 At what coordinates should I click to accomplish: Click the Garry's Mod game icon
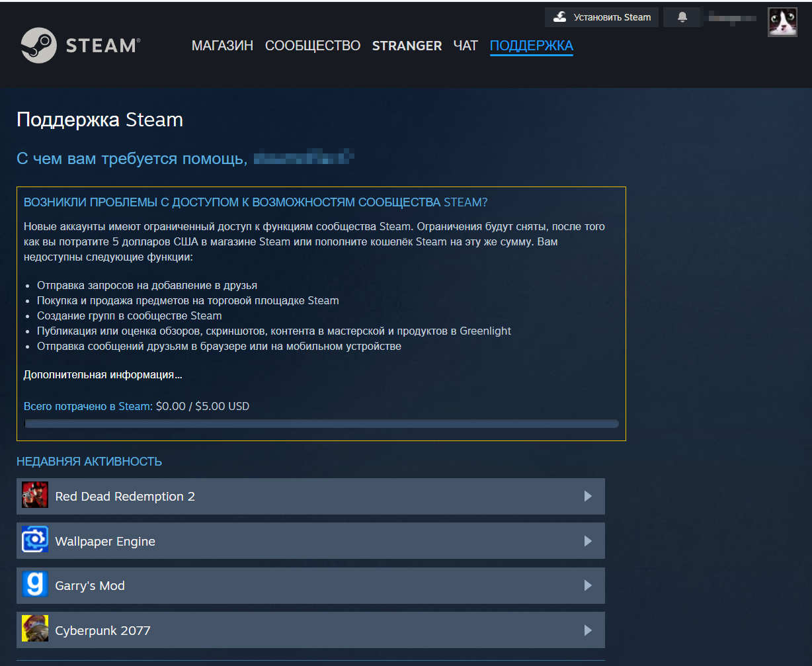point(34,585)
